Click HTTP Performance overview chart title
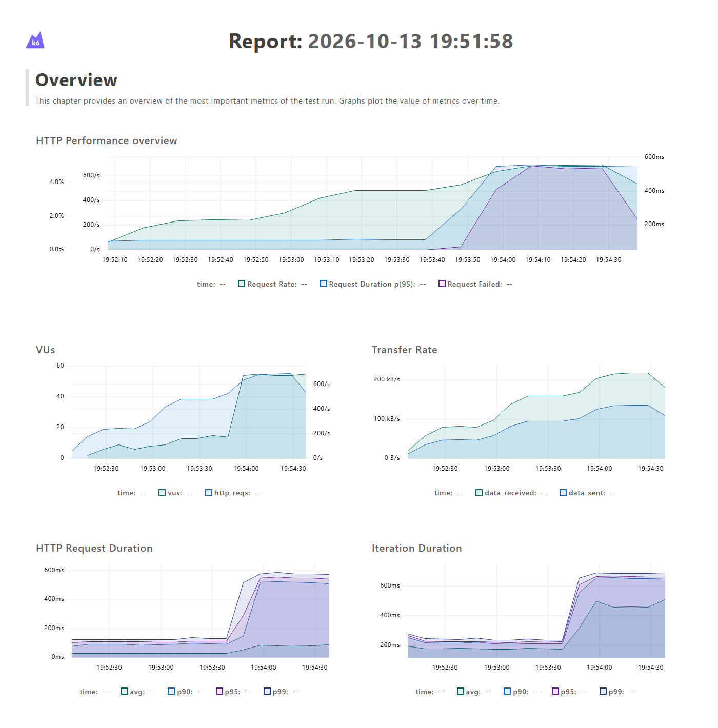The width and height of the screenshot is (718, 728). [107, 140]
